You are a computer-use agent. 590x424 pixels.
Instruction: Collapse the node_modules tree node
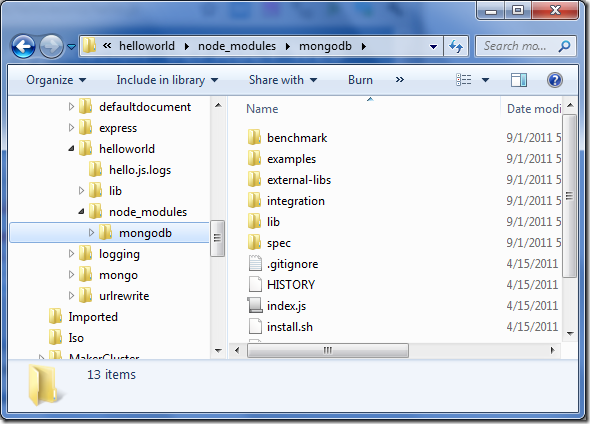click(81, 212)
